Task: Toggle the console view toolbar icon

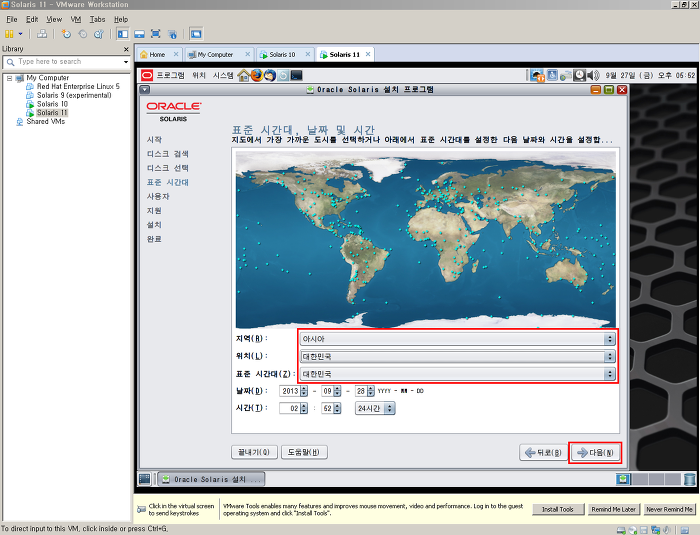Action: coord(196,34)
